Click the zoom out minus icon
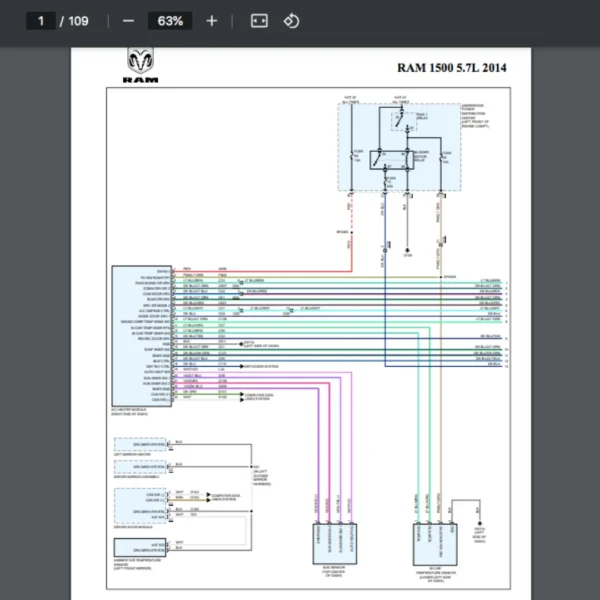The width and height of the screenshot is (600, 600). point(128,21)
